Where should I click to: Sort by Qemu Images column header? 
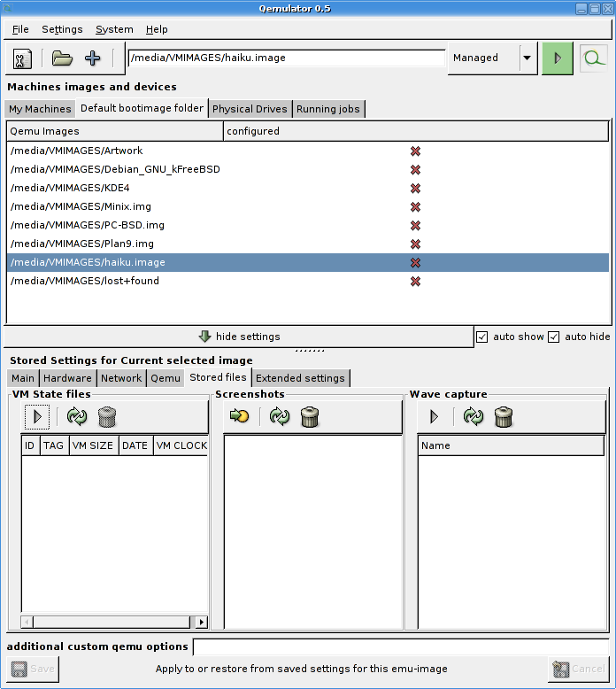(x=115, y=131)
